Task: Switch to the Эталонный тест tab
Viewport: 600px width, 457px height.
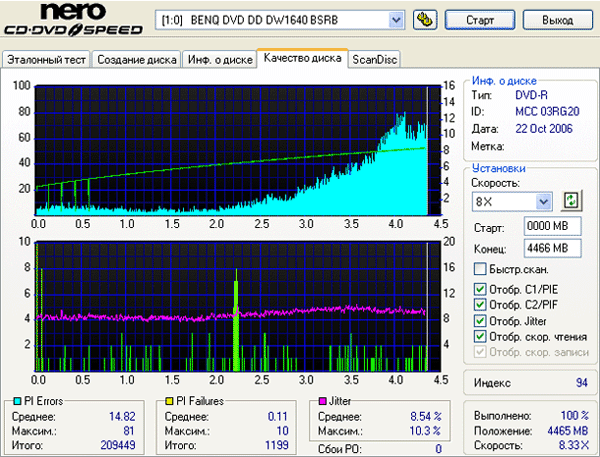Action: tap(47, 60)
